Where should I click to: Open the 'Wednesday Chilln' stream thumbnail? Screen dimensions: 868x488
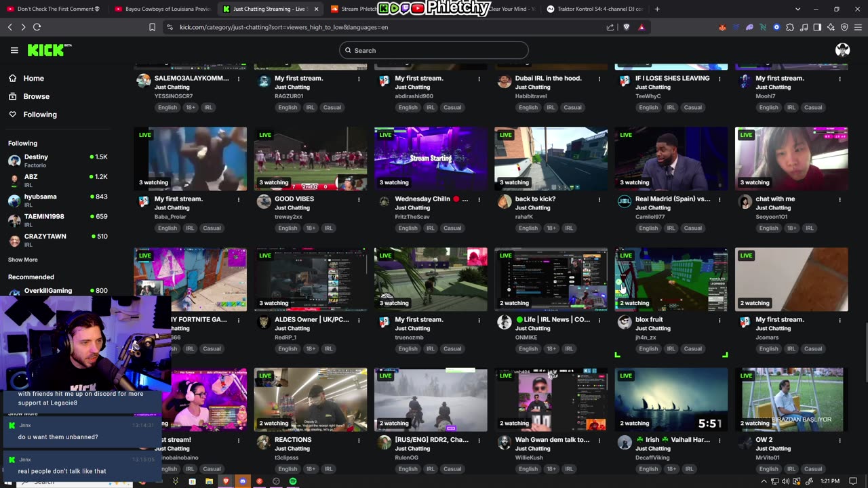(431, 159)
